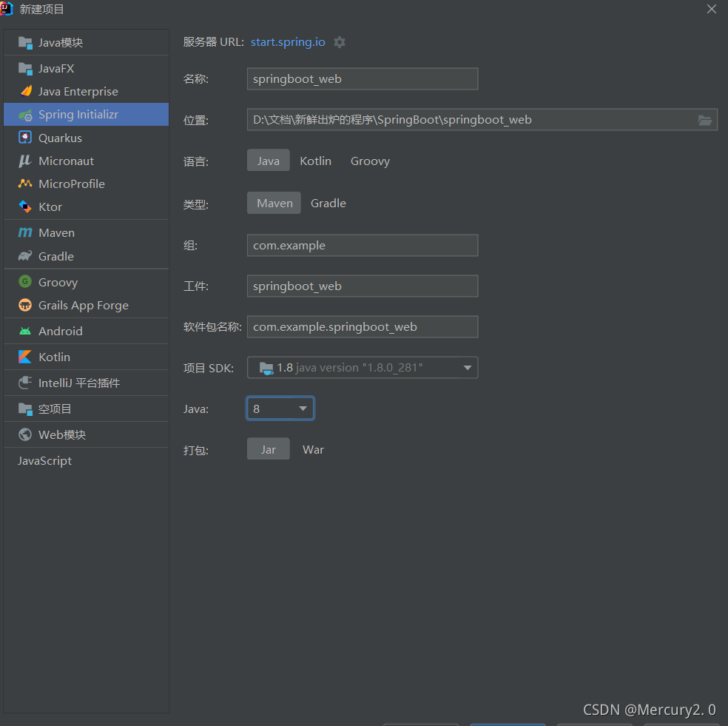This screenshot has width=728, height=726.
Task: Click the Groovy green circle icon
Action: tap(25, 281)
